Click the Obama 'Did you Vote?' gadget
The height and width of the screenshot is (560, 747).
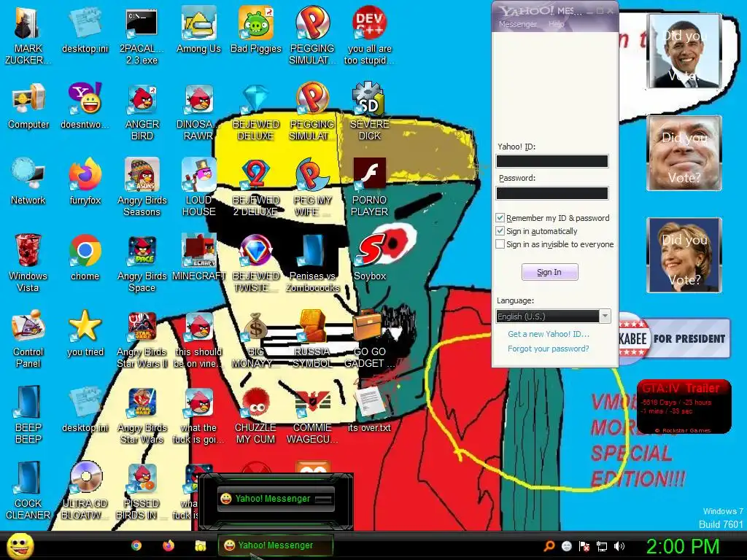pyautogui.click(x=684, y=51)
